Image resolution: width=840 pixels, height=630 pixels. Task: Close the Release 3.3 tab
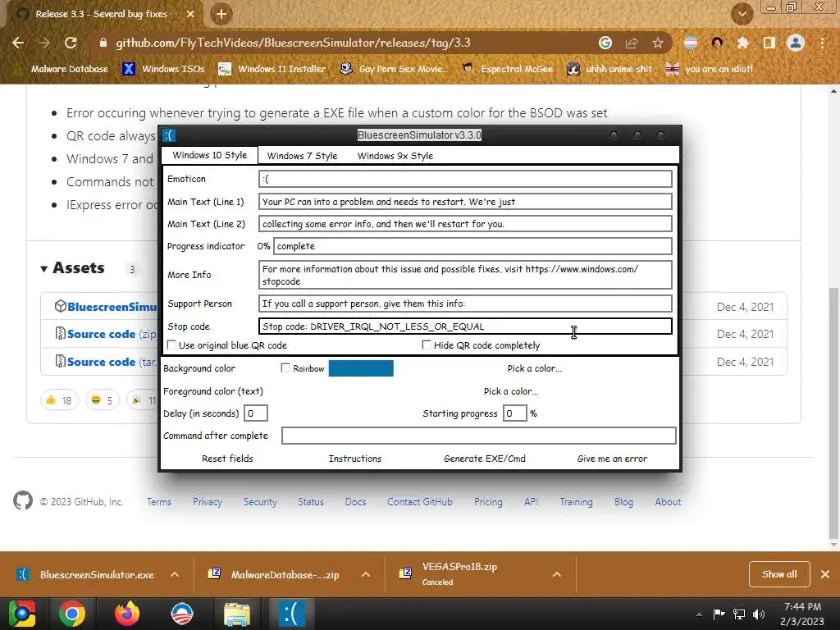click(190, 14)
